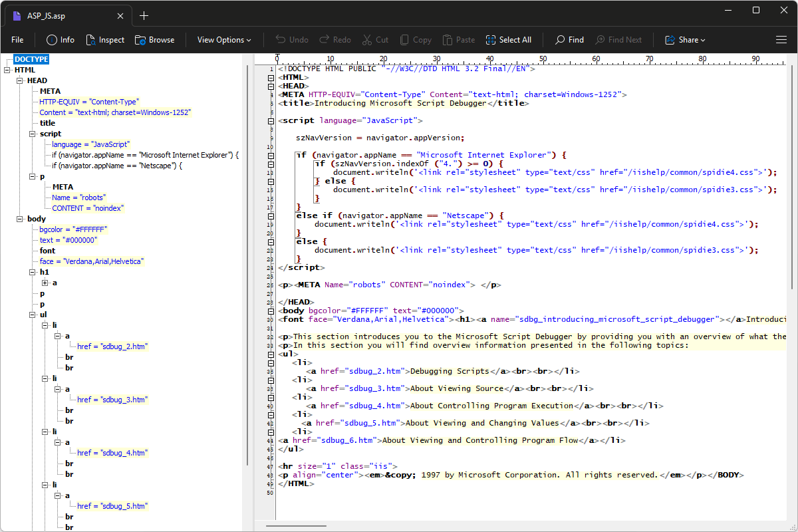This screenshot has height=532, width=798.
Task: Open the View Options dropdown
Action: tap(224, 40)
